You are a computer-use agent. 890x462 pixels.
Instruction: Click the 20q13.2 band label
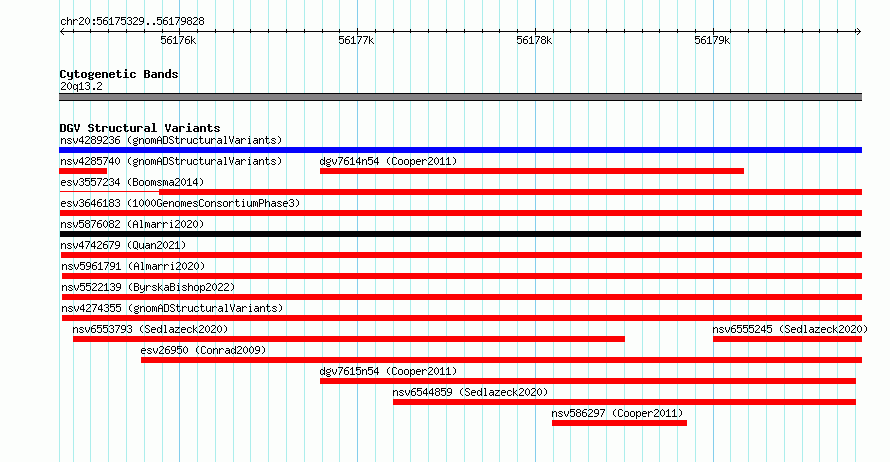(x=81, y=86)
